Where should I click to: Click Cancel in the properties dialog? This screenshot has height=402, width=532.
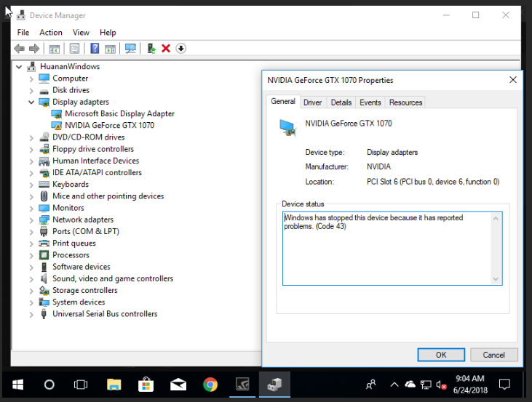coord(494,355)
